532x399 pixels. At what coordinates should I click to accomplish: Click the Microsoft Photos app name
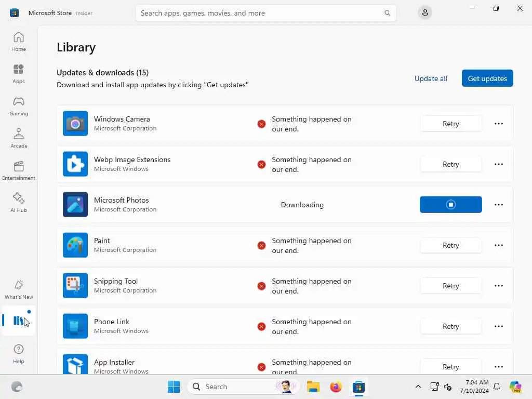(122, 200)
